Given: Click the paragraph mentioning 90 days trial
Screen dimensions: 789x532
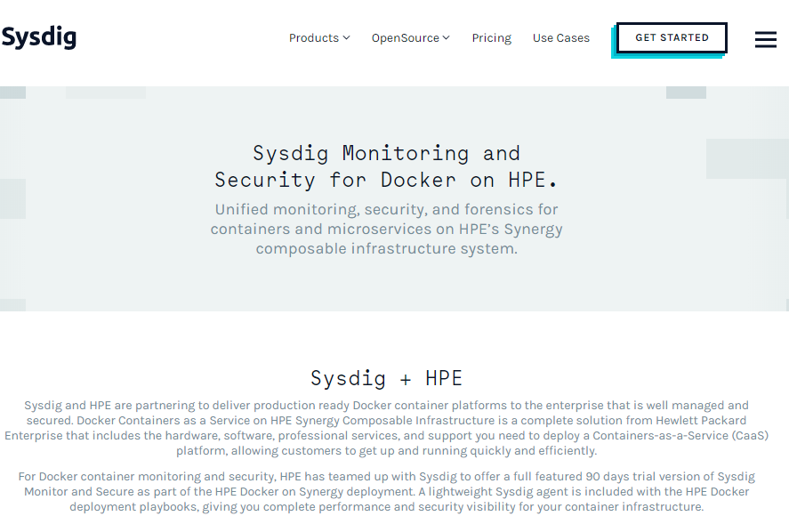Looking at the screenshot, I should tap(386, 491).
